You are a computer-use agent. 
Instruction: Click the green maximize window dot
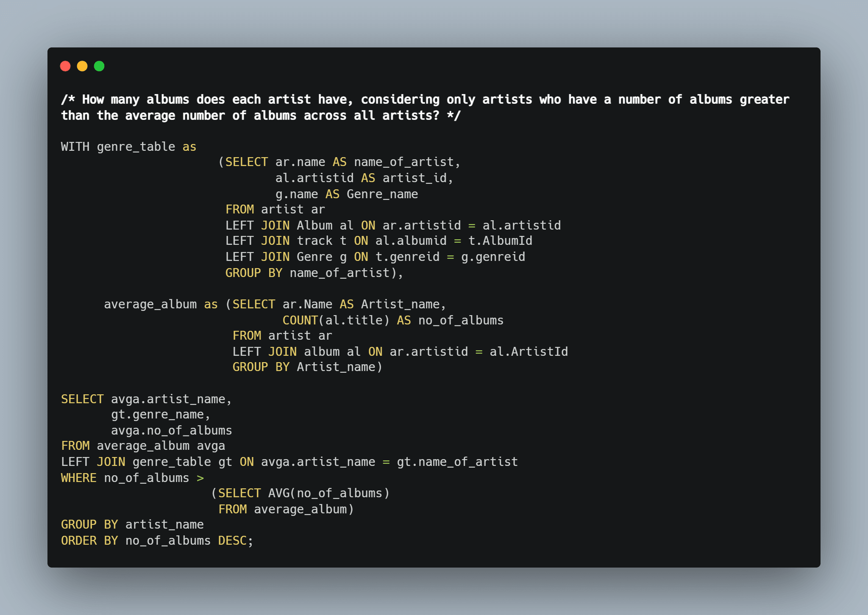pyautogui.click(x=99, y=66)
